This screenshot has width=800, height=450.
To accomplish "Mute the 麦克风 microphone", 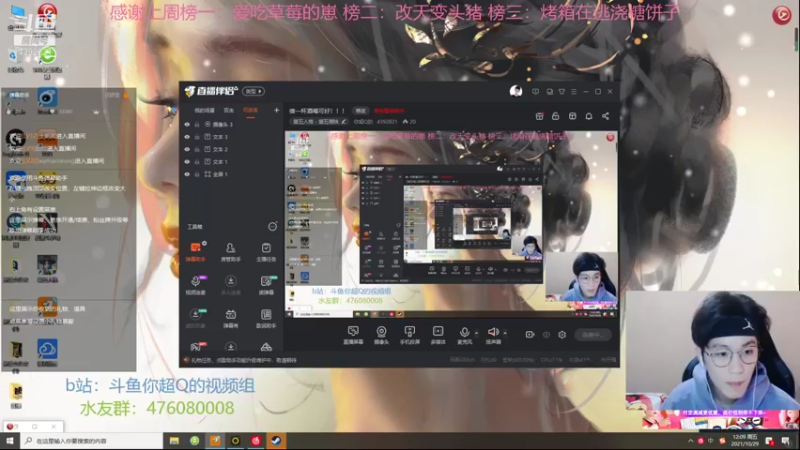I will coord(464,335).
